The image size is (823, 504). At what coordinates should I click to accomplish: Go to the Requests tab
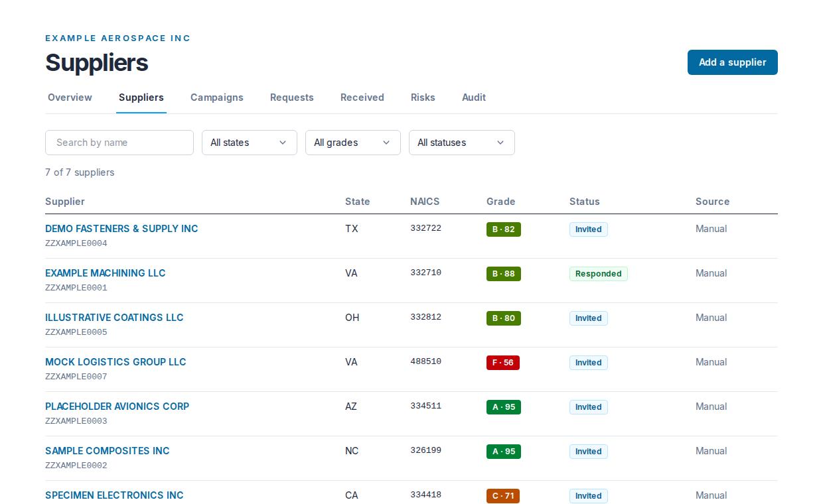(292, 97)
